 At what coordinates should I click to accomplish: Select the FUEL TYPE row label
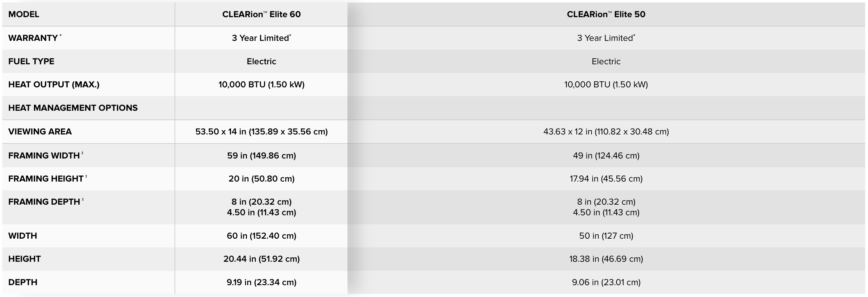[x=31, y=61]
